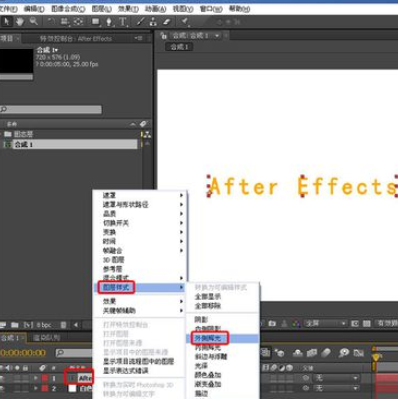Select the 固态层 folder in project panel
This screenshot has width=398, height=400.
[x=23, y=134]
